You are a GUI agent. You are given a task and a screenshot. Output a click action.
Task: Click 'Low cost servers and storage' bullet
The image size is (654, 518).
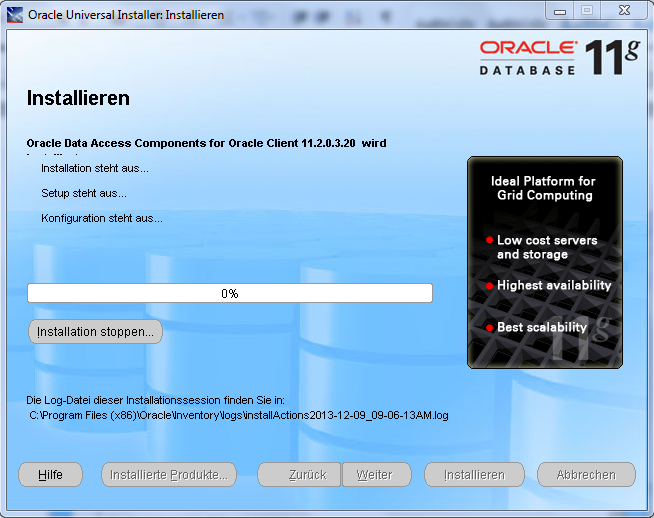[542, 247]
